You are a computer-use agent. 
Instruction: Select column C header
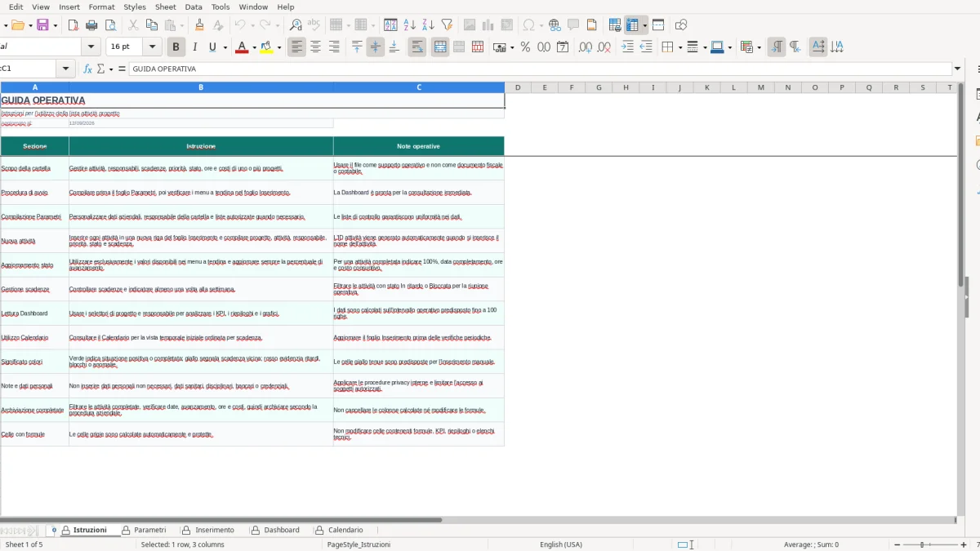[x=419, y=87]
